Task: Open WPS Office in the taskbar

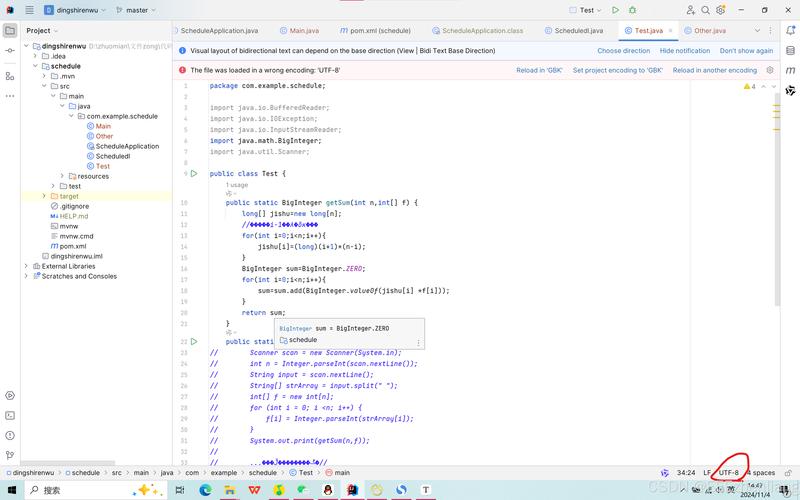Action: point(254,490)
